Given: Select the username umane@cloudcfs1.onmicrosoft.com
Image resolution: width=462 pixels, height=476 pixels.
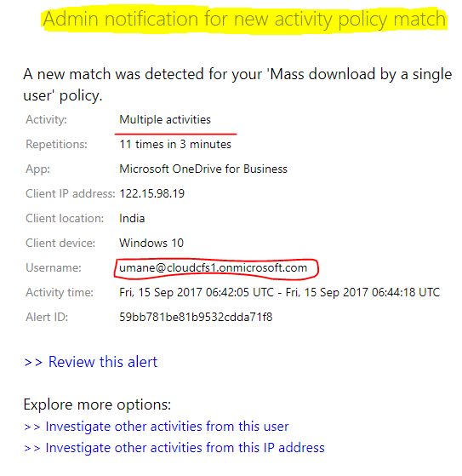Looking at the screenshot, I should pos(214,267).
